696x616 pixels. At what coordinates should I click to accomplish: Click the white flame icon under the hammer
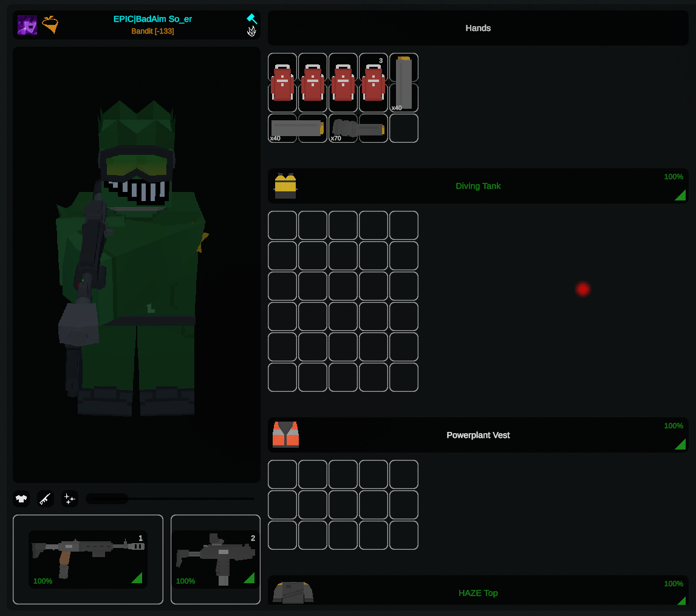click(251, 31)
